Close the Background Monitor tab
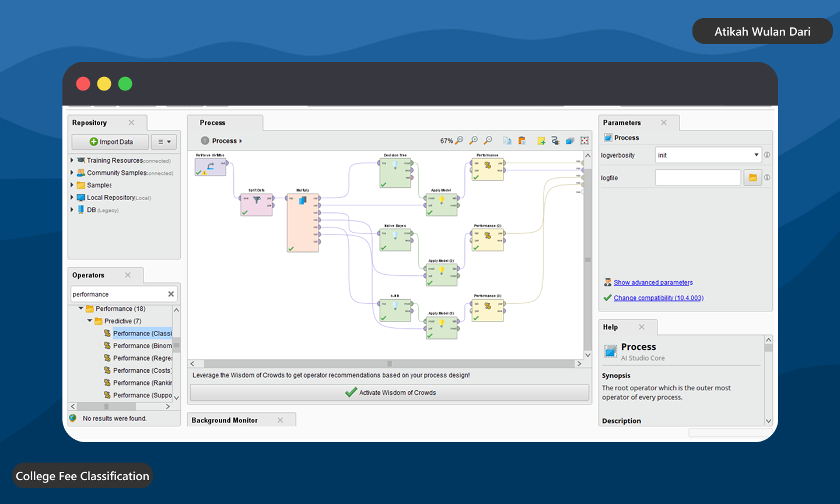840x504 pixels. click(280, 420)
